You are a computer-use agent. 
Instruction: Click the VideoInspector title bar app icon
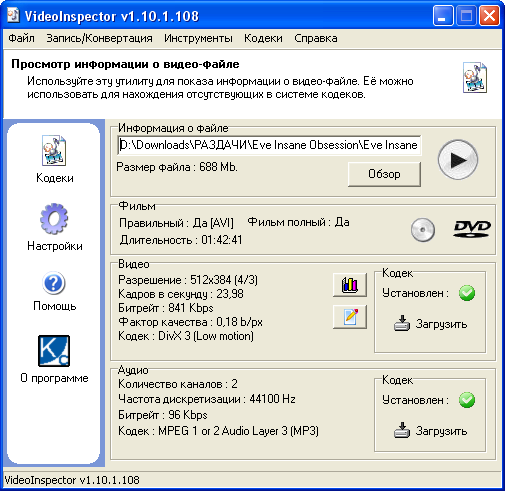tap(13, 15)
